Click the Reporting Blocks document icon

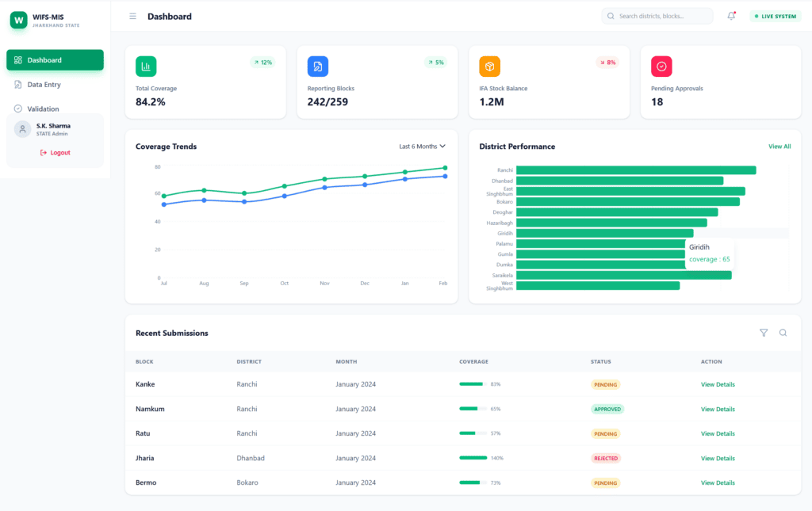click(x=318, y=67)
